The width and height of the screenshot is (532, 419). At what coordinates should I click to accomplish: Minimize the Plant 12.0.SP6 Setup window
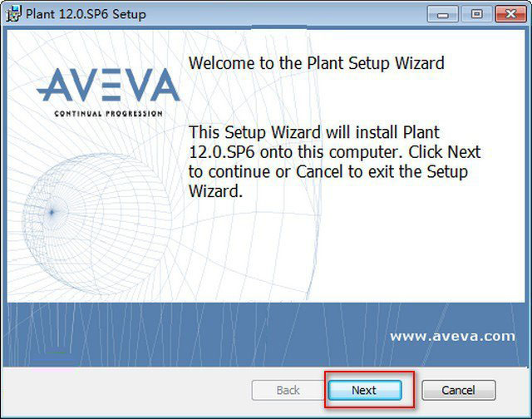pyautogui.click(x=443, y=14)
